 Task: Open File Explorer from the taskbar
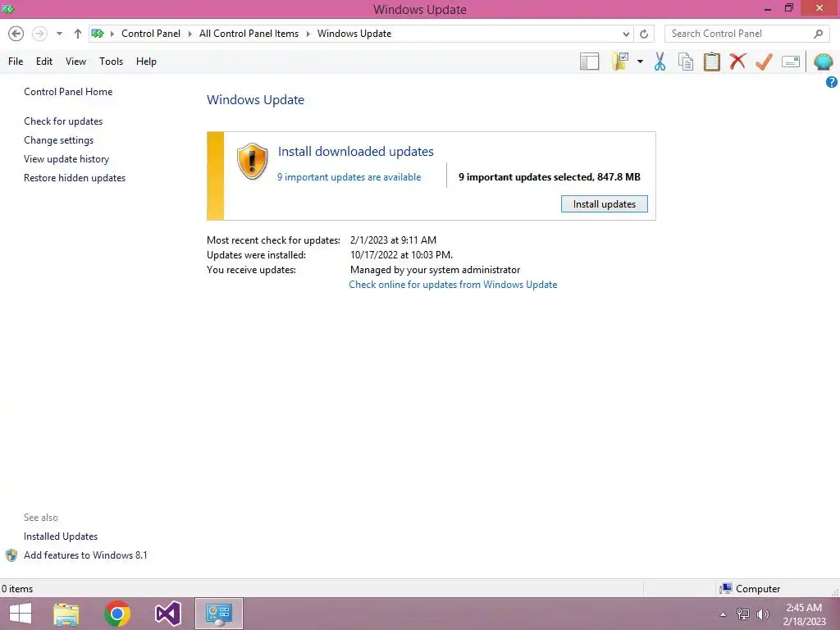point(66,614)
